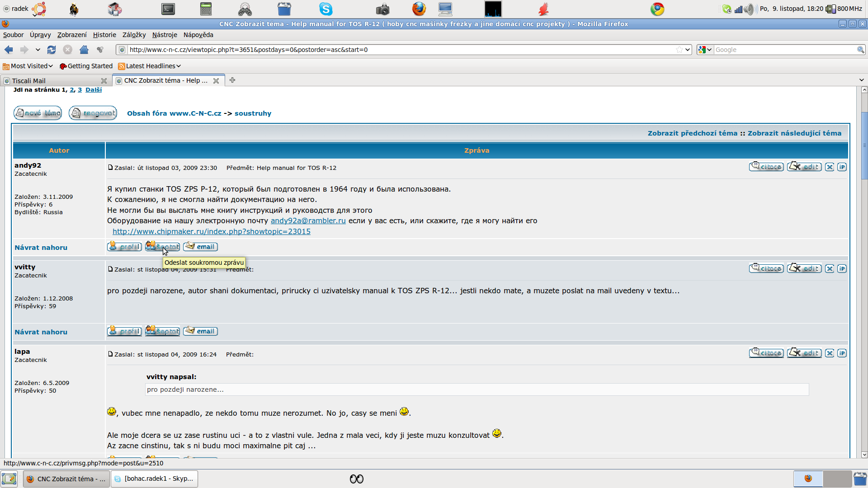Click the Reload page icon
The height and width of the screenshot is (488, 868).
52,50
